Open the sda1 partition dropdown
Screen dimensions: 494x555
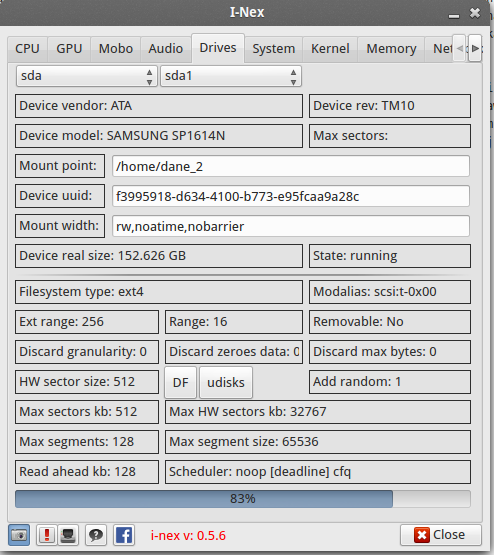(231, 76)
